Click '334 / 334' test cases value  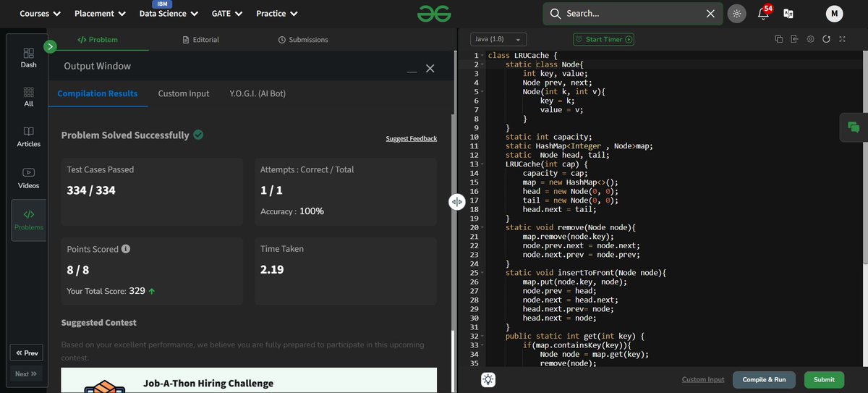(91, 190)
